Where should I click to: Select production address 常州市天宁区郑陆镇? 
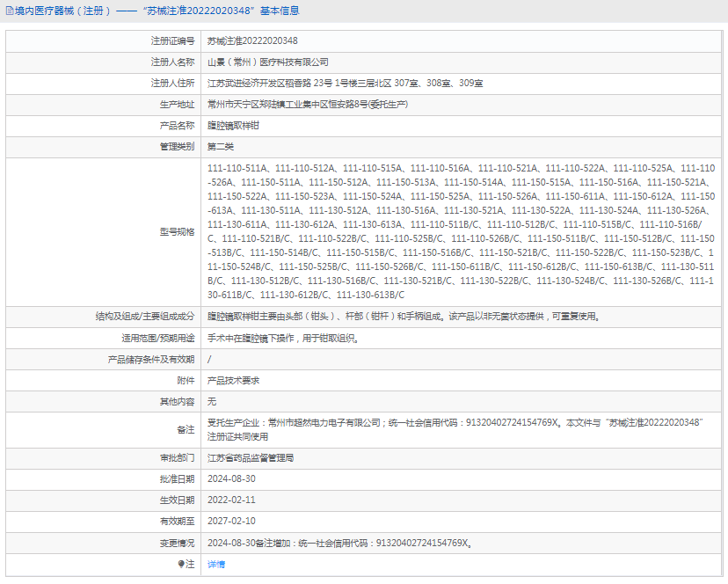pyautogui.click(x=308, y=105)
